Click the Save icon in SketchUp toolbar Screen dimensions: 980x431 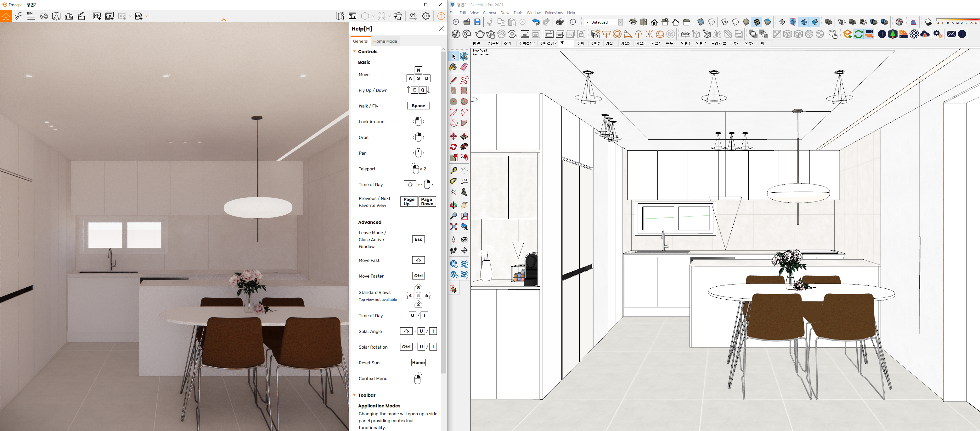477,22
